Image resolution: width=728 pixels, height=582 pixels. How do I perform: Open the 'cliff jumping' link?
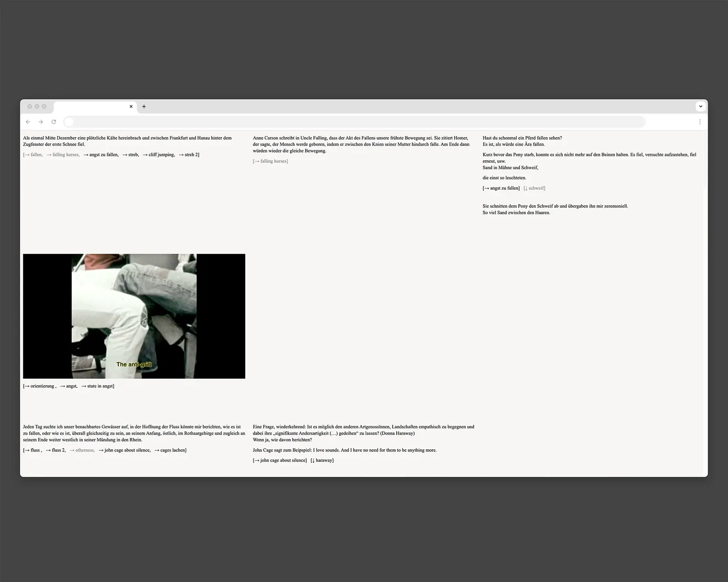click(x=161, y=155)
